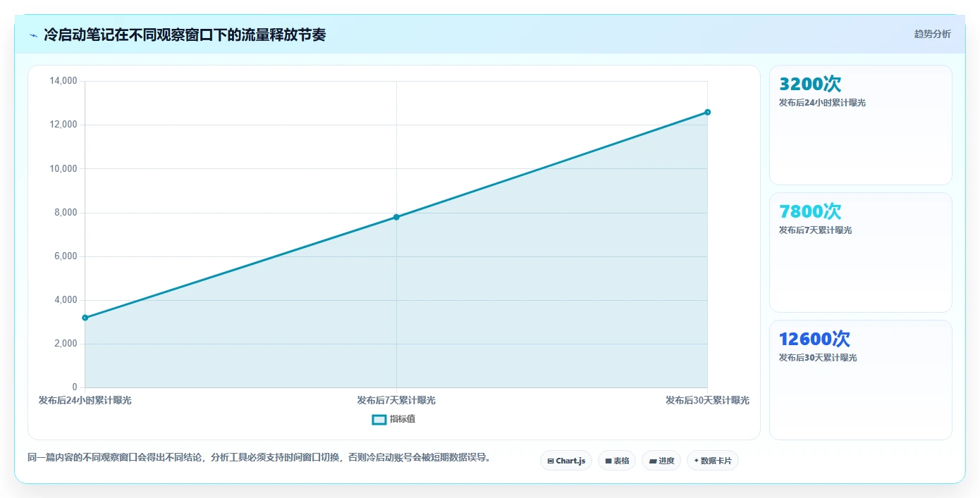This screenshot has height=498, width=980.
Task: Click the y-axis label 10,000
Action: coord(63,168)
